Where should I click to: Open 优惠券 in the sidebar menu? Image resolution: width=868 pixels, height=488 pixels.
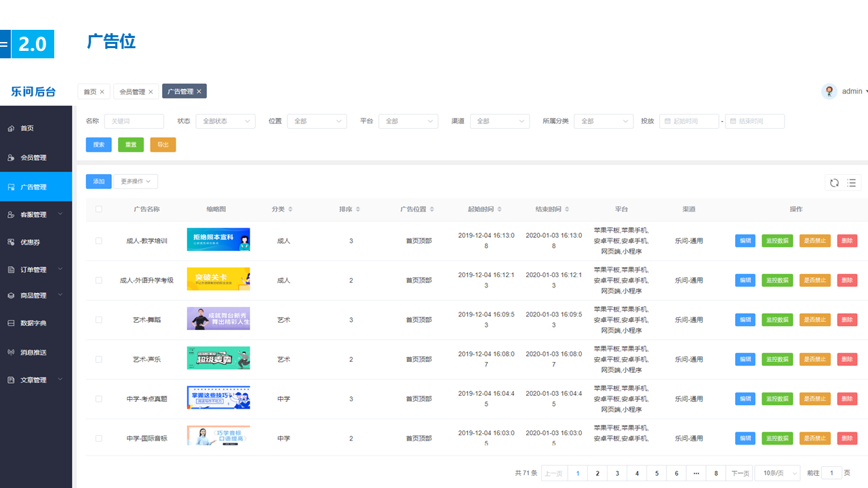(36, 242)
